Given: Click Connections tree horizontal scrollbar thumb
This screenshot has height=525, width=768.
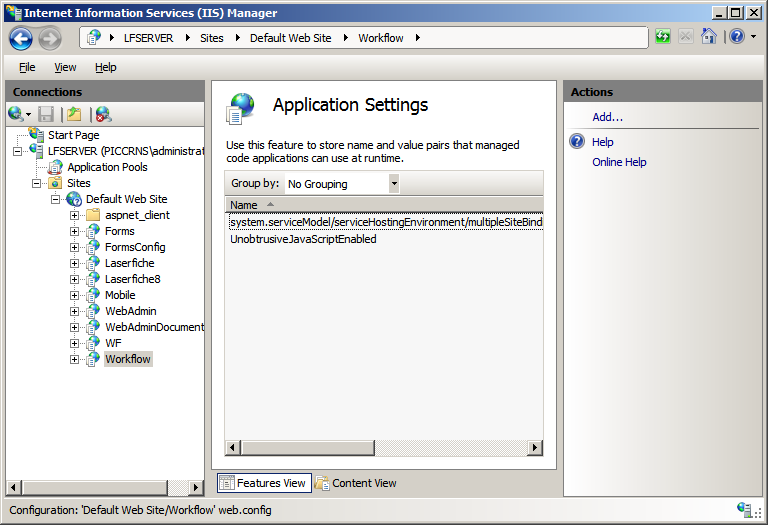Looking at the screenshot, I should click(x=95, y=487).
